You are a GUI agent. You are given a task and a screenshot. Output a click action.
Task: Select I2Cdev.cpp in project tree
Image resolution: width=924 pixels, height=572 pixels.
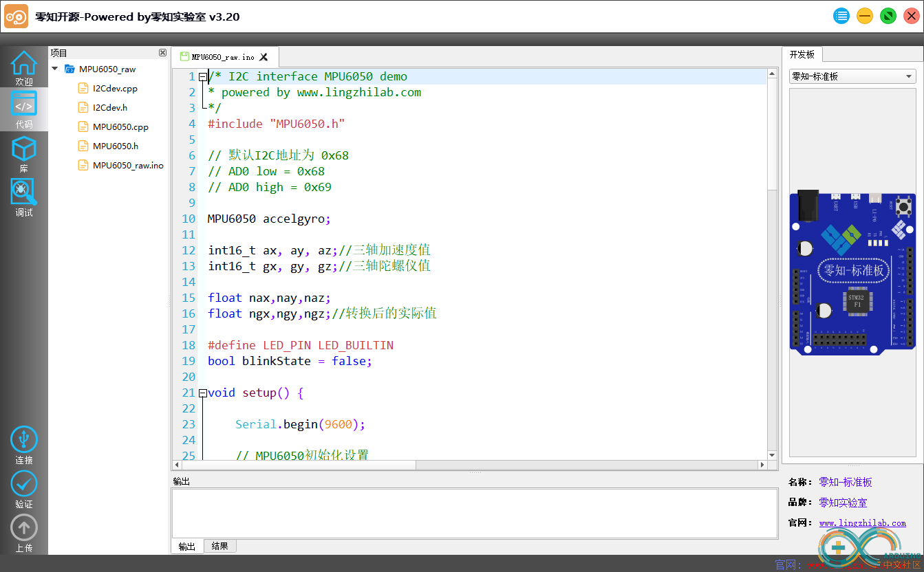(x=115, y=88)
